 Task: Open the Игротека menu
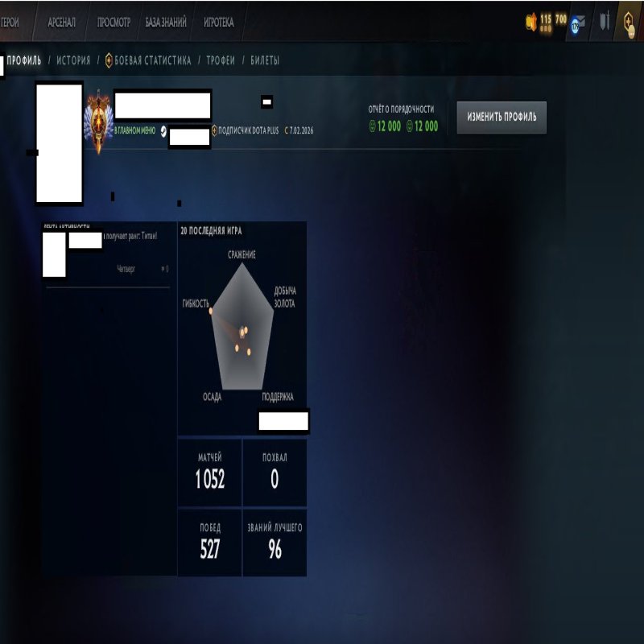[x=219, y=23]
